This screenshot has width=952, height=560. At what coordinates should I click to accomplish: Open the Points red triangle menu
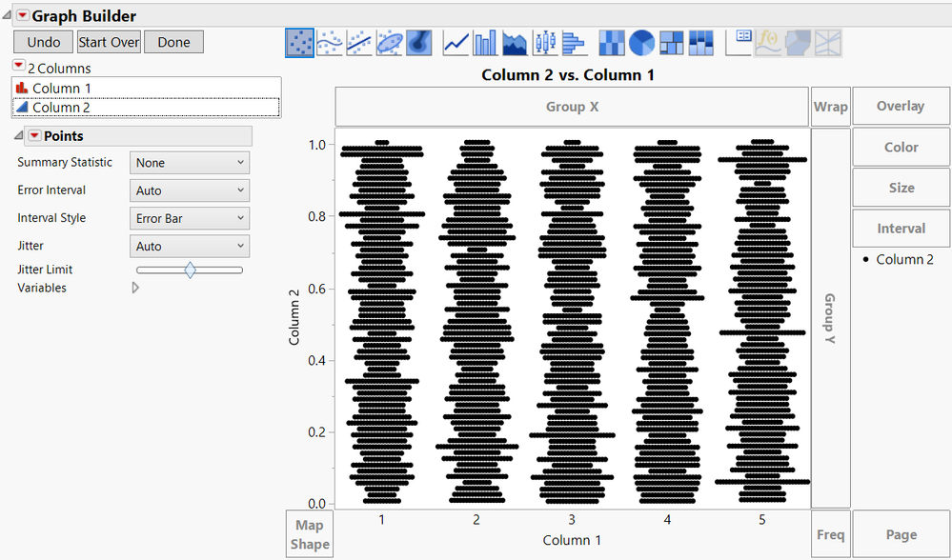[x=34, y=135]
